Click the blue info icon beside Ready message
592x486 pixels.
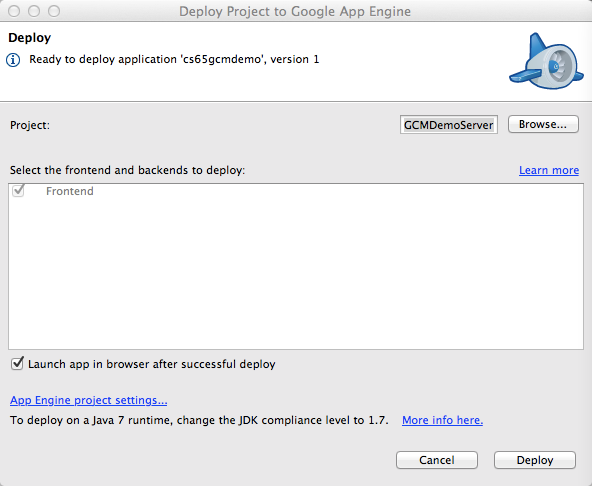coord(13,60)
